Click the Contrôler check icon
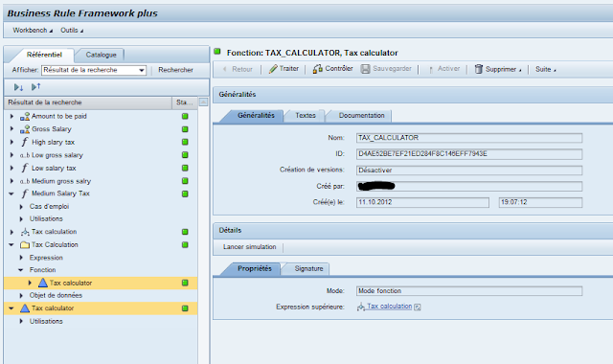613x364 pixels. [x=317, y=69]
